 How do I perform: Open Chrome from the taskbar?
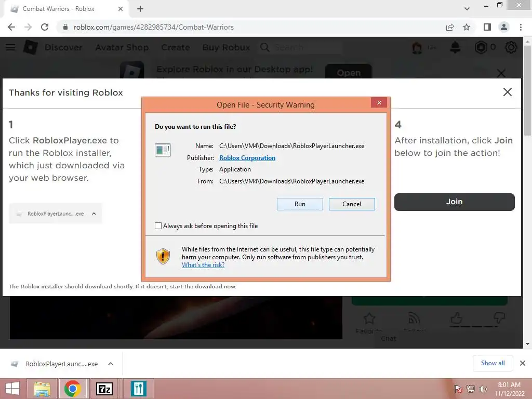click(x=72, y=389)
